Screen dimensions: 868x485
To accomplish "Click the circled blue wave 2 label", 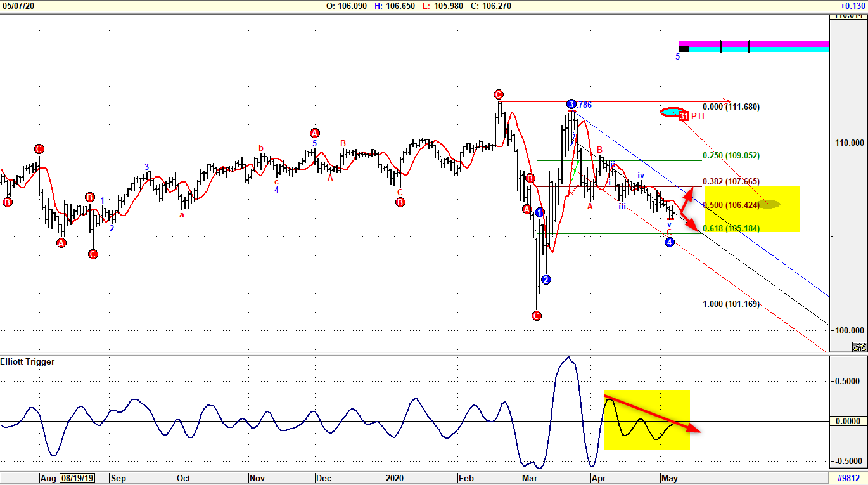I will [546, 280].
